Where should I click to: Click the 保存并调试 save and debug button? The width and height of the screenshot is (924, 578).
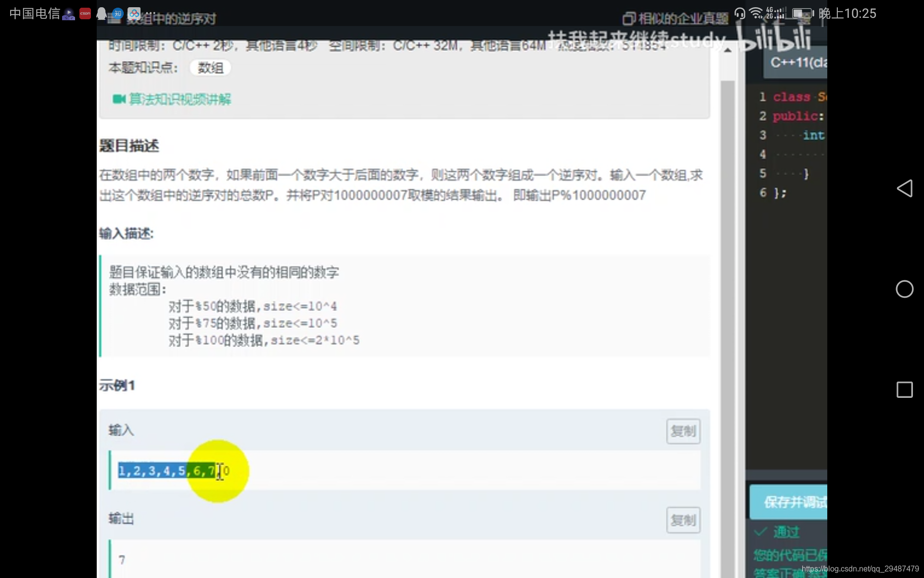point(788,502)
